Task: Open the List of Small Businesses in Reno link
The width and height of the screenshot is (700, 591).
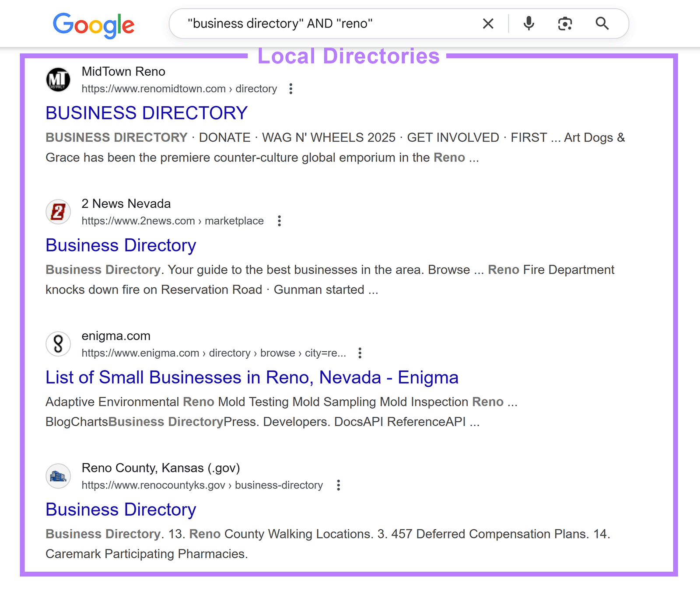Action: coord(252,377)
